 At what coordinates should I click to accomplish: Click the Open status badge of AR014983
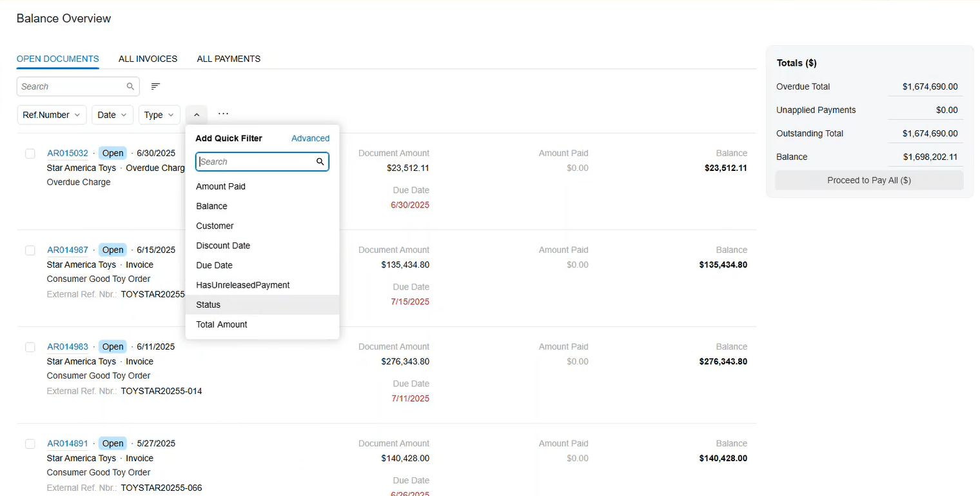(113, 347)
